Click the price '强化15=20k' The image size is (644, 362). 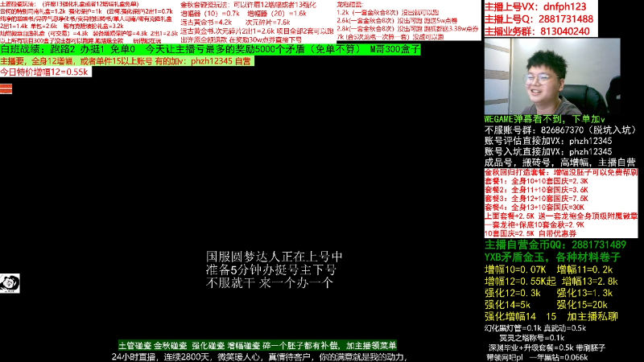click(582, 305)
